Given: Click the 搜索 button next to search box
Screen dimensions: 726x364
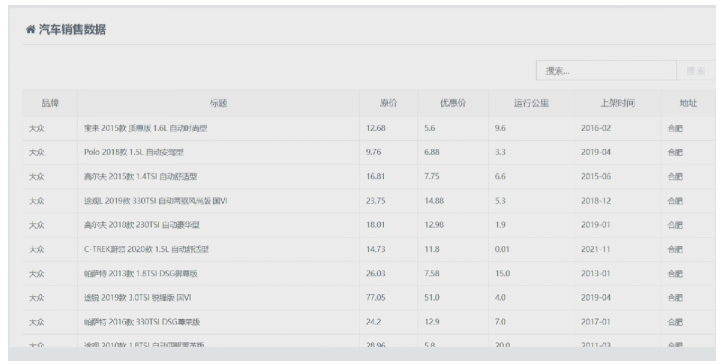Looking at the screenshot, I should (x=696, y=70).
